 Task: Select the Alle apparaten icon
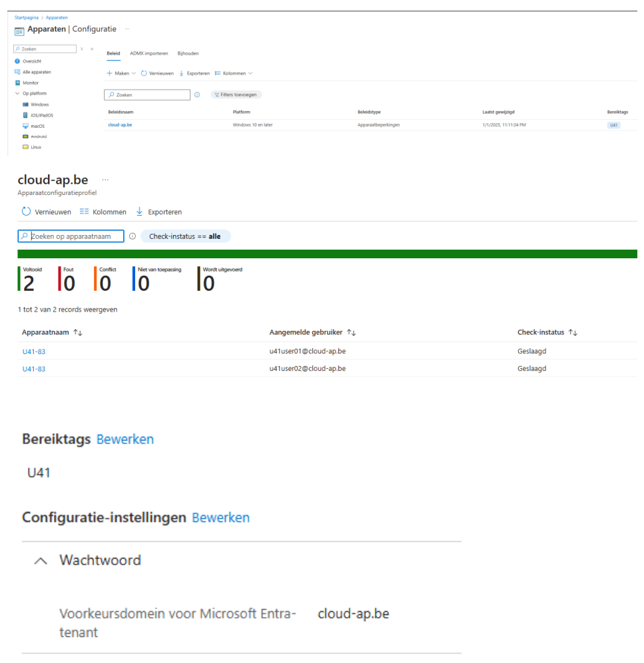coord(17,72)
